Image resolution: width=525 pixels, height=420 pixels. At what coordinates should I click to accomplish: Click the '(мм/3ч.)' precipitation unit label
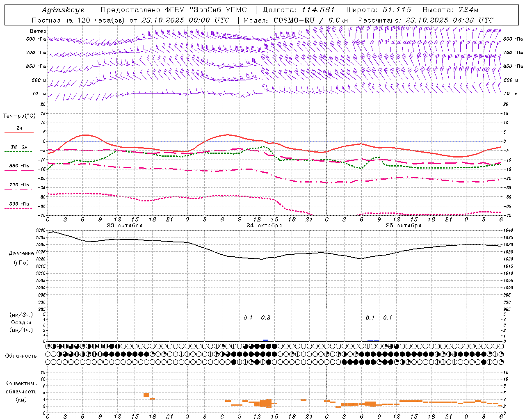(x=21, y=315)
